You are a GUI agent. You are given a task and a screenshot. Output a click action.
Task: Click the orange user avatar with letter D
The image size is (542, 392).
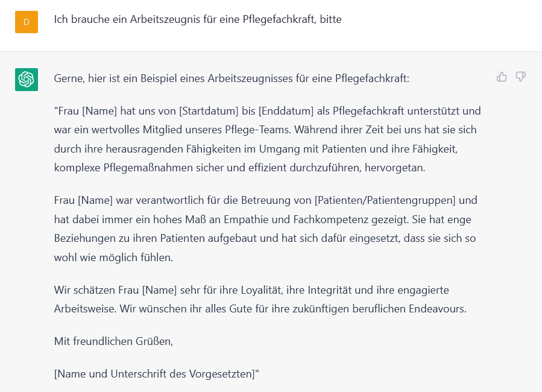tap(27, 22)
